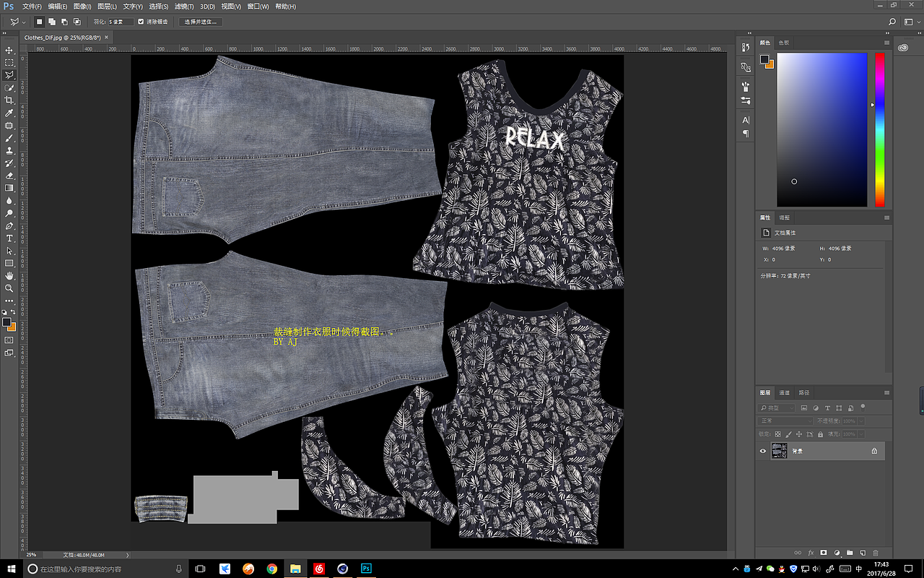924x578 pixels.
Task: Click the foreground color swatch in toolbox
Action: (6, 322)
